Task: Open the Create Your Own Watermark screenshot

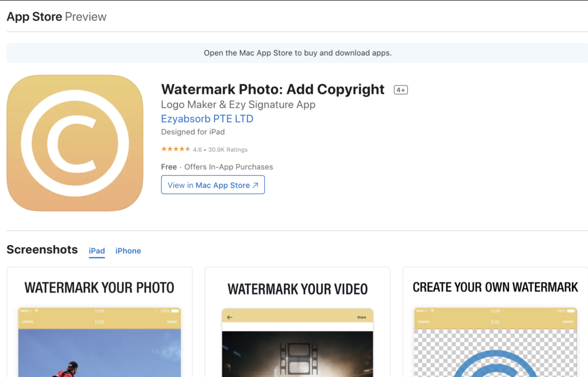Action: click(496, 322)
